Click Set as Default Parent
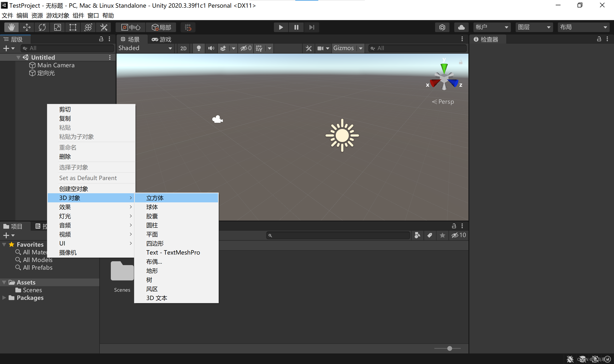Image resolution: width=614 pixels, height=364 pixels. point(88,178)
